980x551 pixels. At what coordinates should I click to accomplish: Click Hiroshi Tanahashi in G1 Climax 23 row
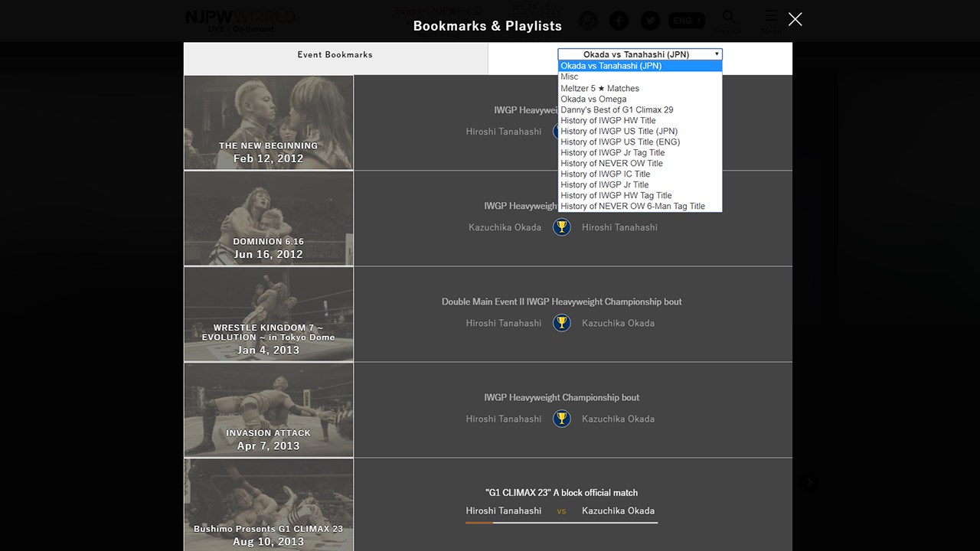pyautogui.click(x=504, y=510)
